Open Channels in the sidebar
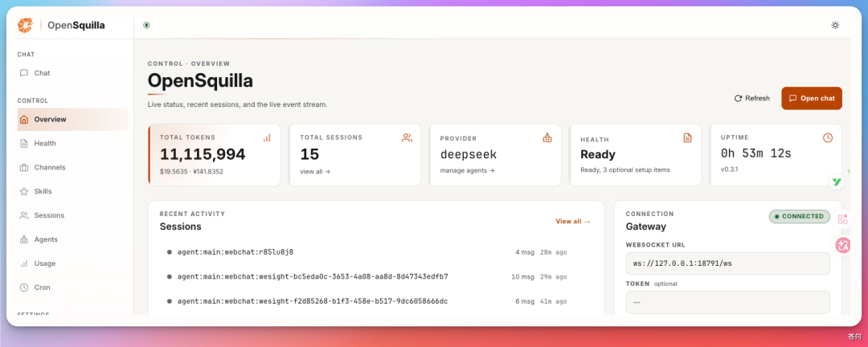The image size is (868, 347). [x=73, y=167]
